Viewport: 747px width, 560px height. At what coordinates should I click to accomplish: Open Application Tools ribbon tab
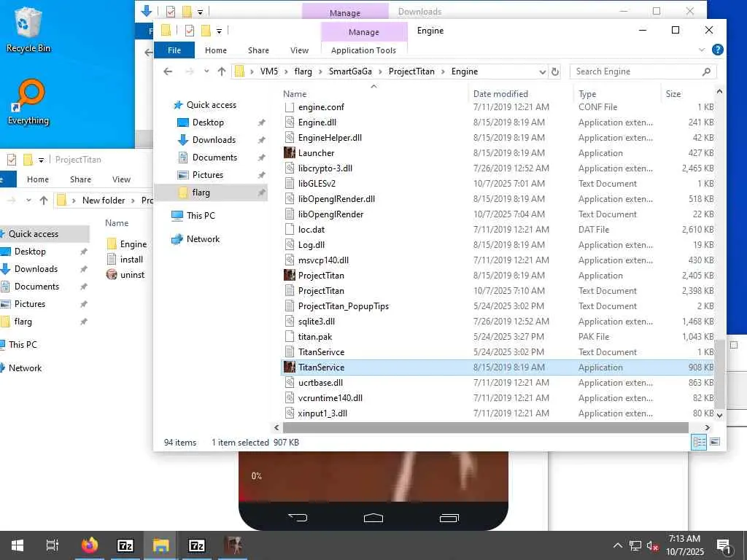tap(363, 50)
